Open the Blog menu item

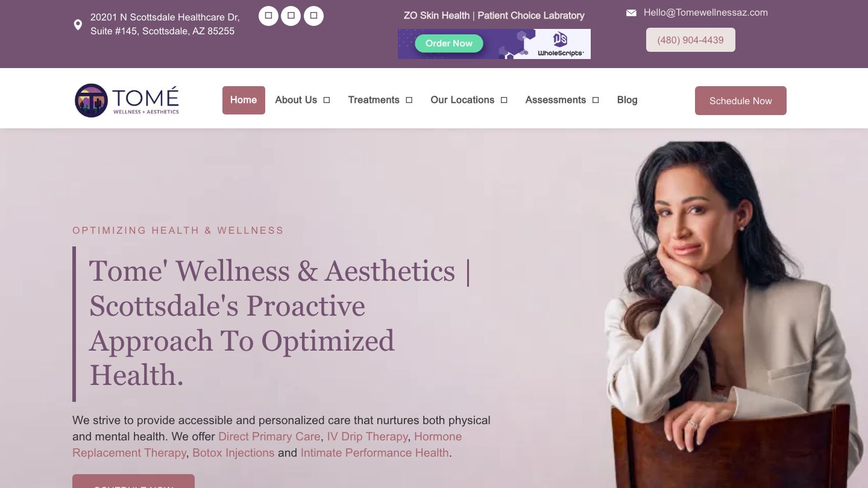tap(627, 100)
